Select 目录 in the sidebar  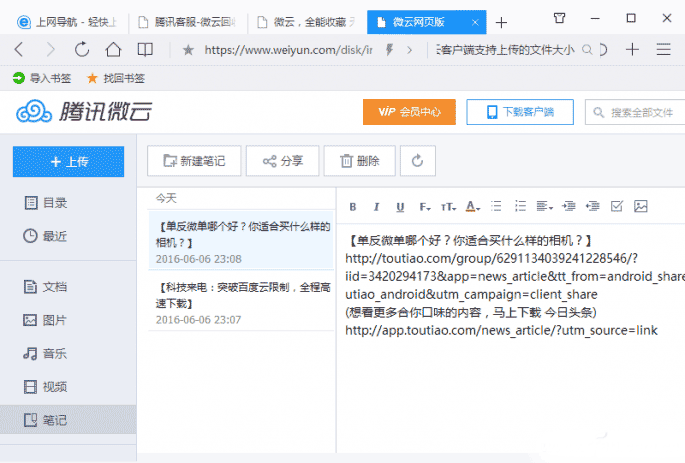pyautogui.click(x=46, y=203)
